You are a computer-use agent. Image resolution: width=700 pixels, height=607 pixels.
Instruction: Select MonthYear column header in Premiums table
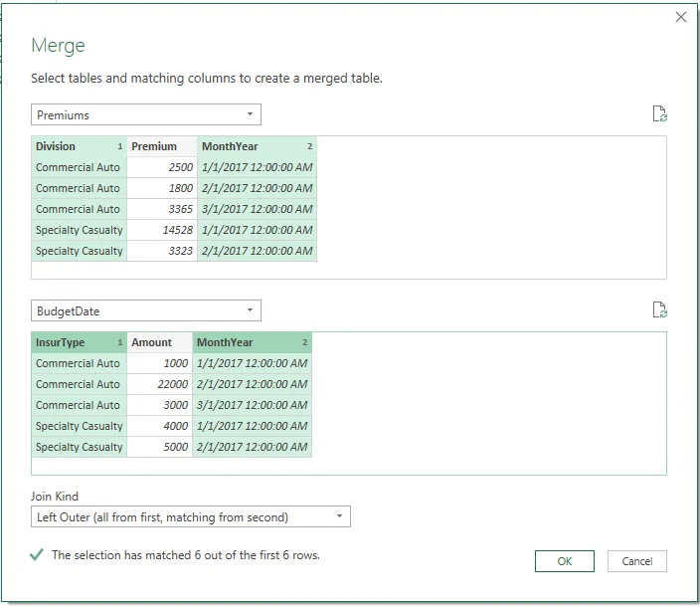point(257,146)
